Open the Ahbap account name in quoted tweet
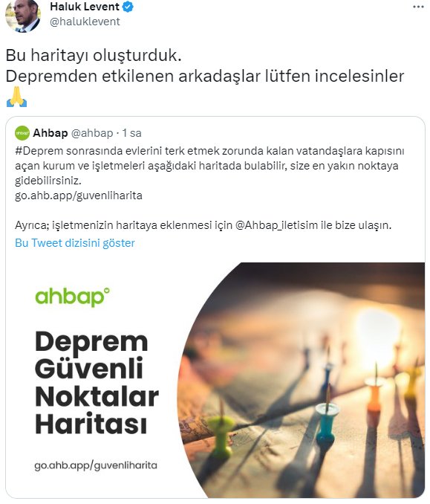The image size is (430, 504). coord(51,133)
